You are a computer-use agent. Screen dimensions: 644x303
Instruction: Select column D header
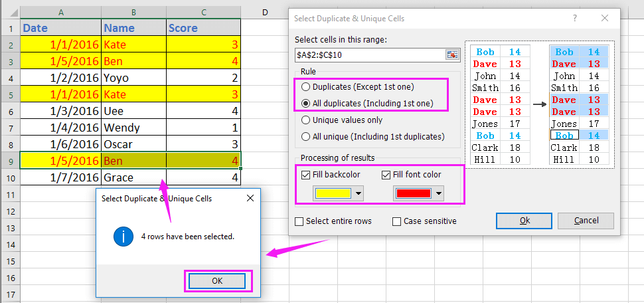coord(265,13)
